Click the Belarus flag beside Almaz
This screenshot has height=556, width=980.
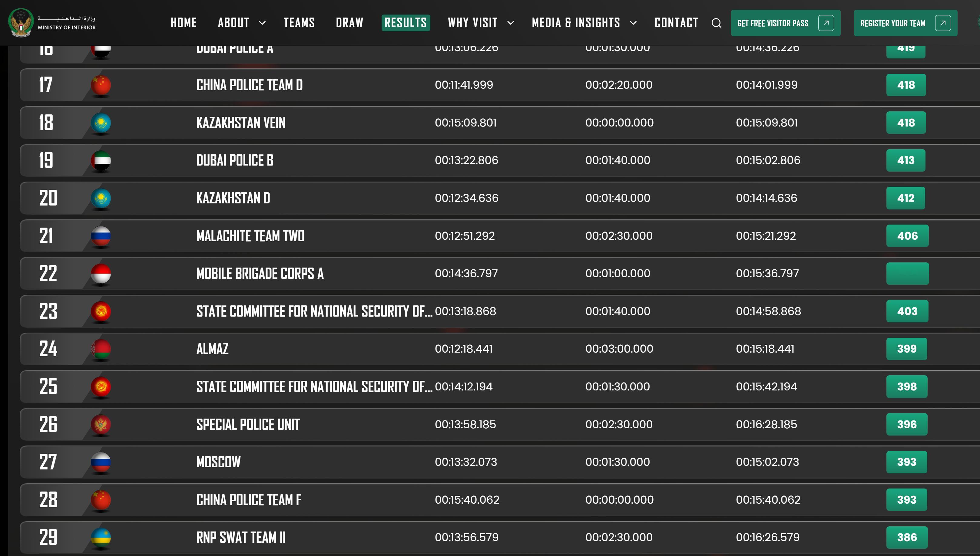tap(101, 349)
